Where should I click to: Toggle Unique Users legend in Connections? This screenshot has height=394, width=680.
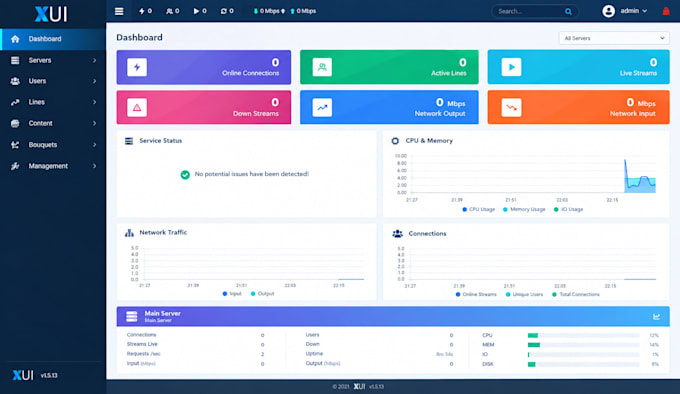[524, 294]
